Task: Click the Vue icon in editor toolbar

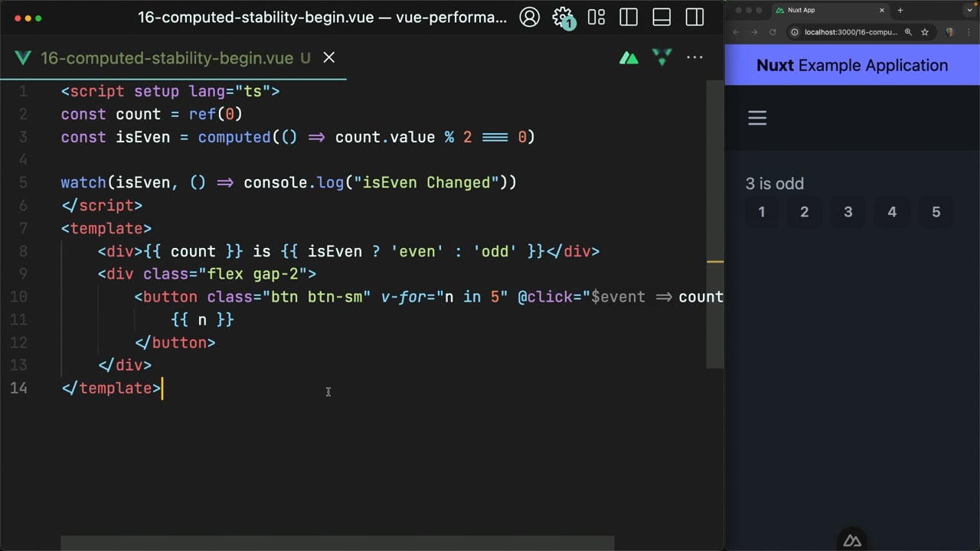Action: coord(661,57)
